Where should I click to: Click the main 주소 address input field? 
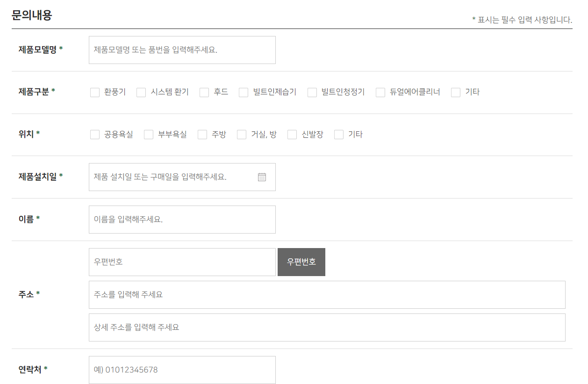click(234, 294)
